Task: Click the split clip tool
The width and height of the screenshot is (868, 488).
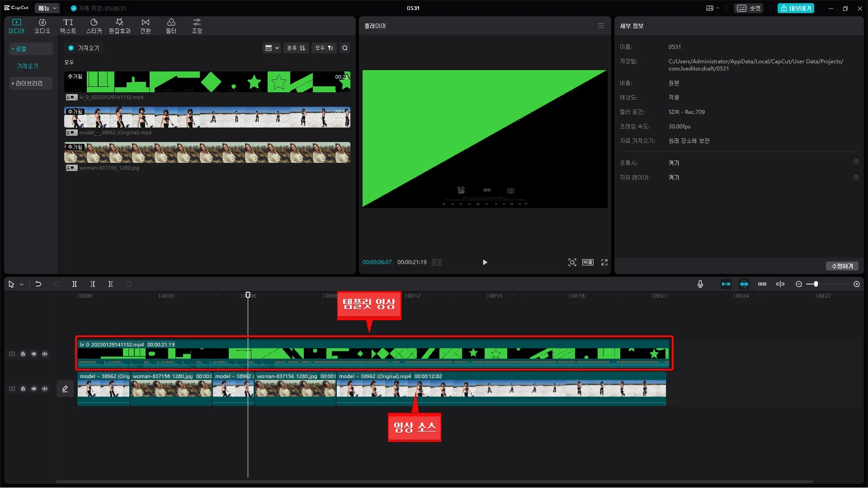Action: (x=75, y=284)
